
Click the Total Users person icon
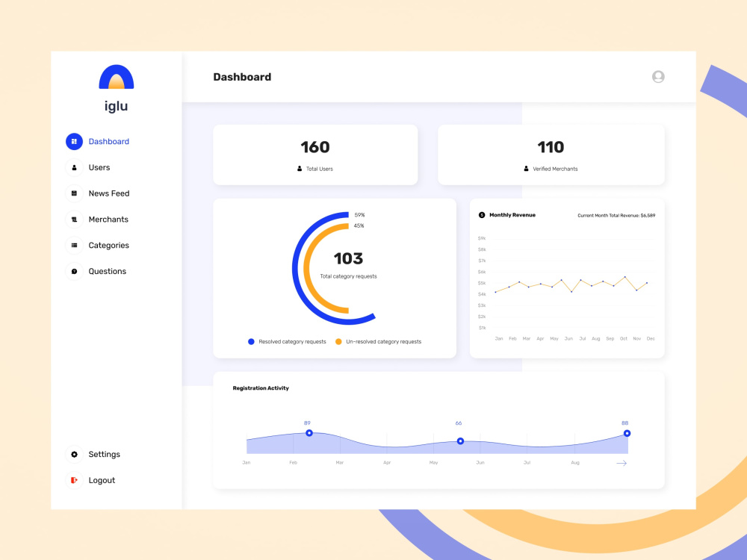point(300,169)
